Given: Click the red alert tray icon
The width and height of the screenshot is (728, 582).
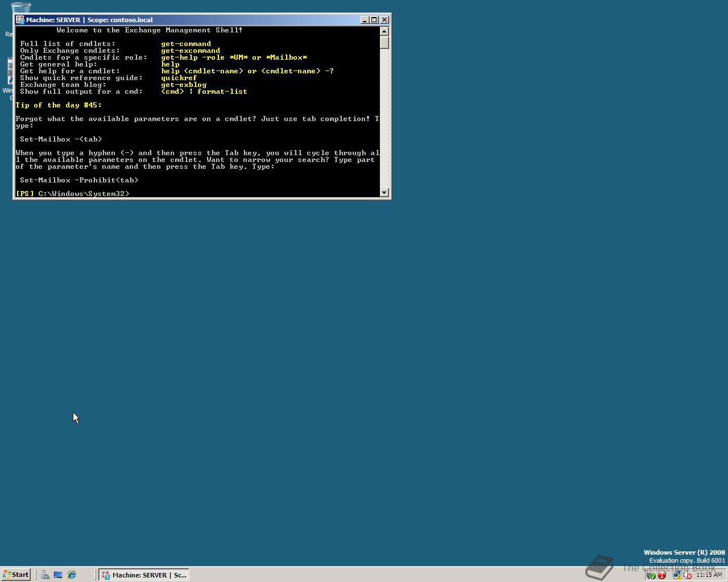Looking at the screenshot, I should (x=661, y=575).
